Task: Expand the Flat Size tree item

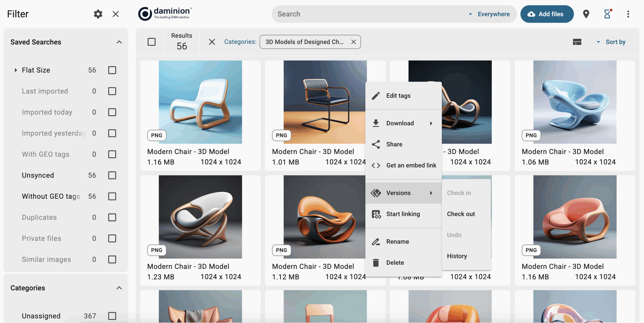Action: (x=16, y=70)
